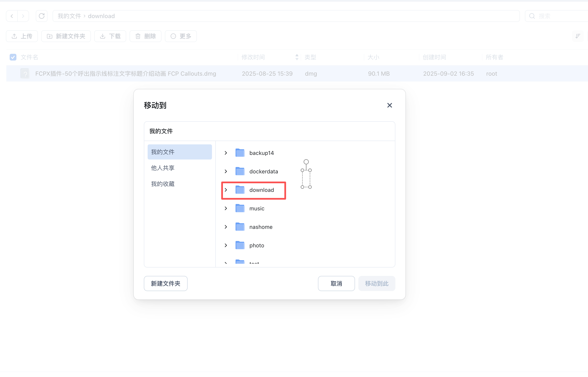
Task: Select the backup14 folder icon
Action: (x=240, y=153)
